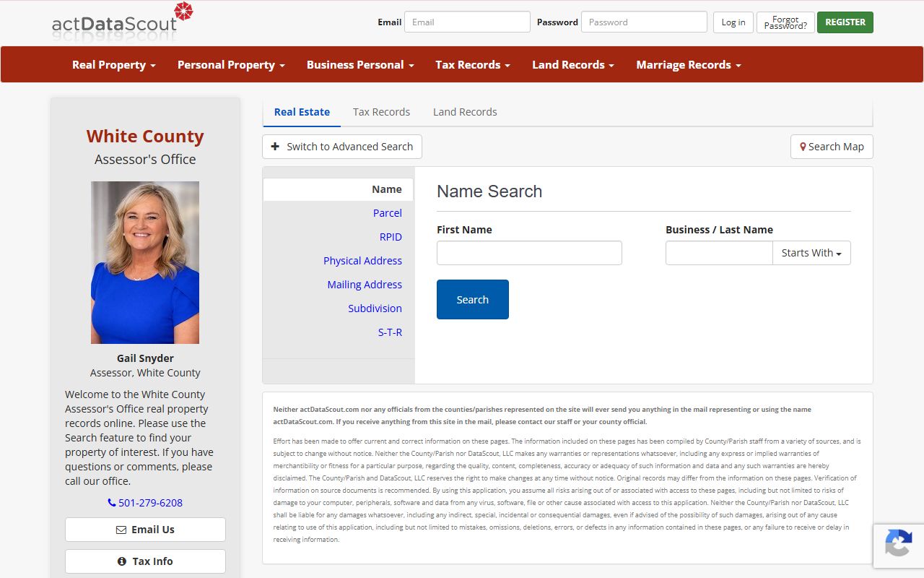Image resolution: width=924 pixels, height=578 pixels.
Task: Click the Gail Snyder name text
Action: [145, 358]
